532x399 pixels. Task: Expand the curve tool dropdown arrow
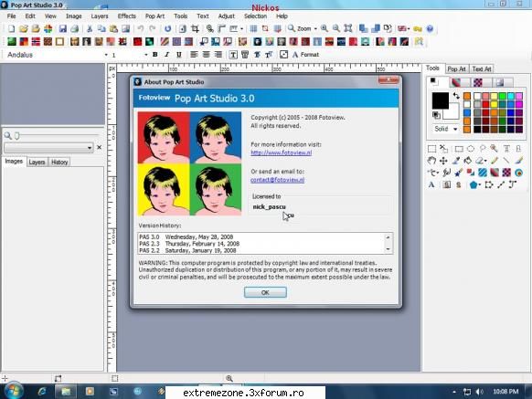click(437, 173)
